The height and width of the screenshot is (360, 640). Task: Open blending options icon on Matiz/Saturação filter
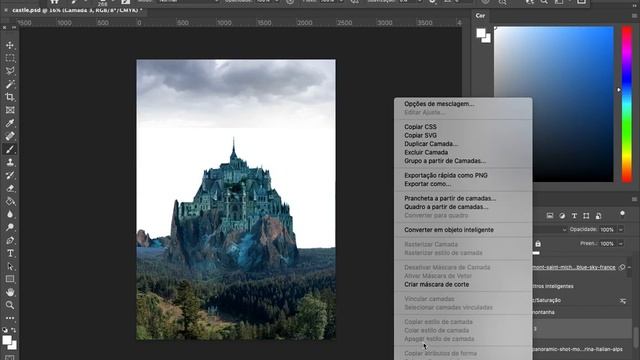[622, 301]
